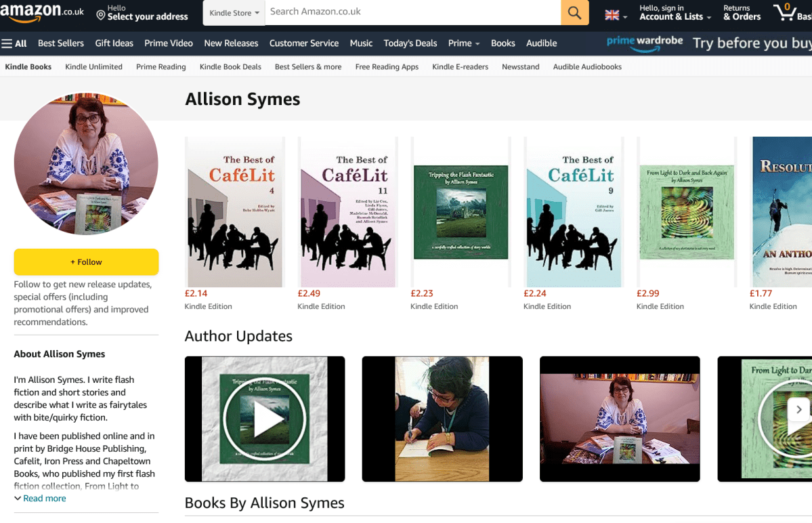Screen dimensions: 812x523
Task: Click into the Search Amazon.co.uk field
Action: coord(412,12)
